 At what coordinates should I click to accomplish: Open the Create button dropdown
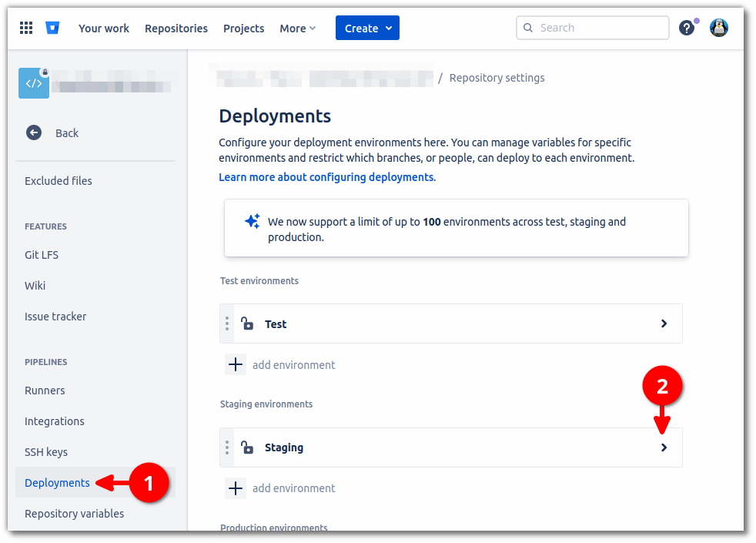point(367,28)
